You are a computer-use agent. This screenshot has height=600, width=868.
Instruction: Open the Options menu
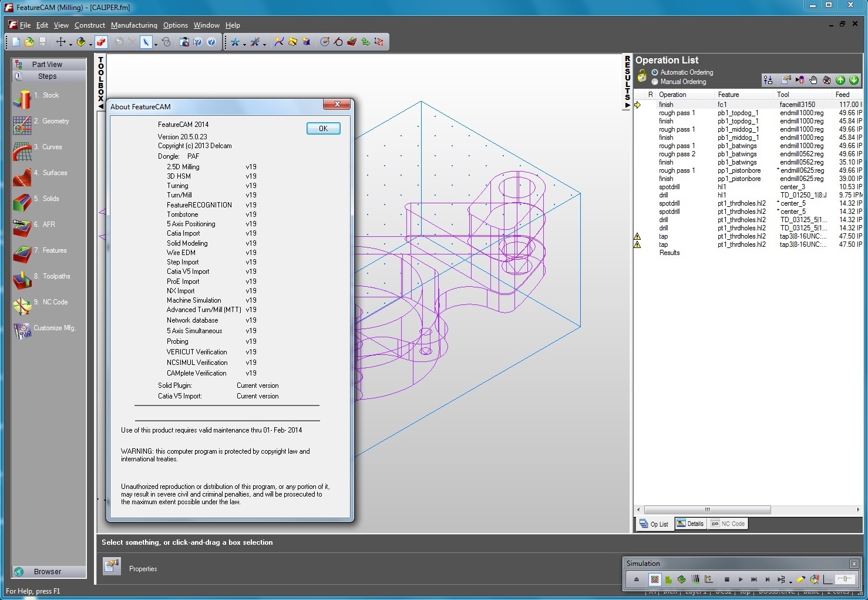click(x=176, y=25)
